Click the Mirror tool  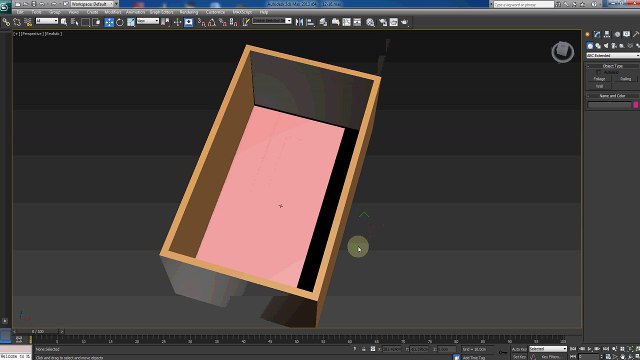pos(300,22)
